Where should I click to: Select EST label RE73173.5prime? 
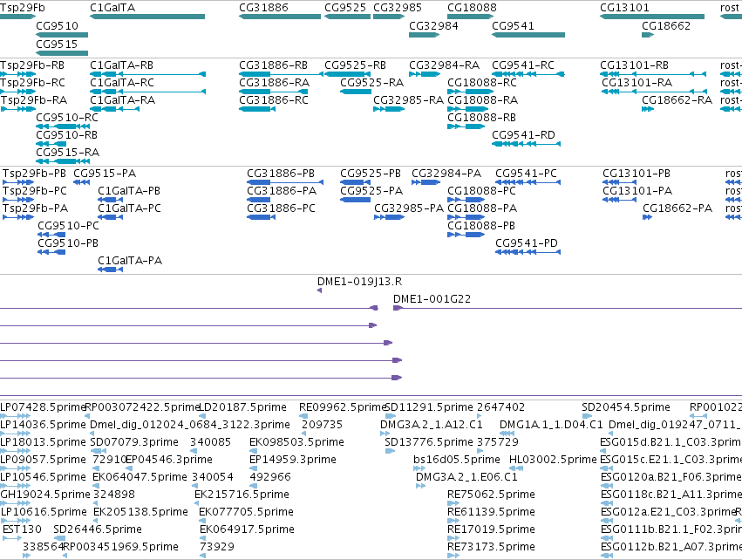click(491, 547)
